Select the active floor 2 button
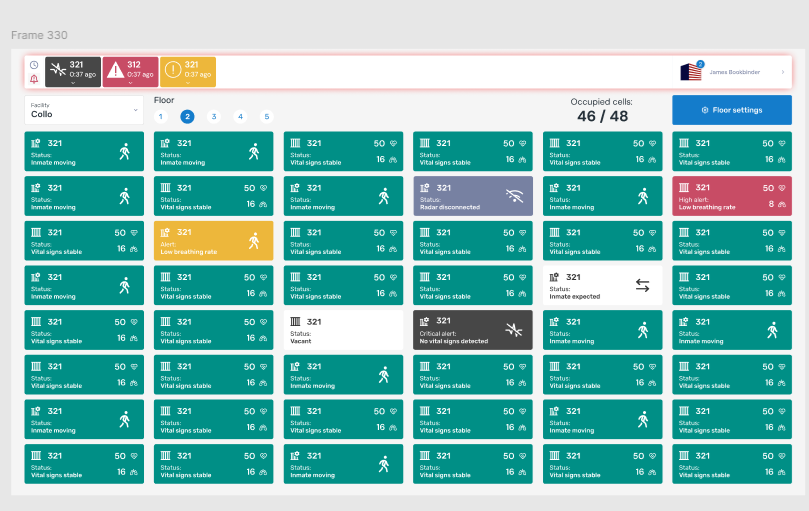 coord(187,117)
